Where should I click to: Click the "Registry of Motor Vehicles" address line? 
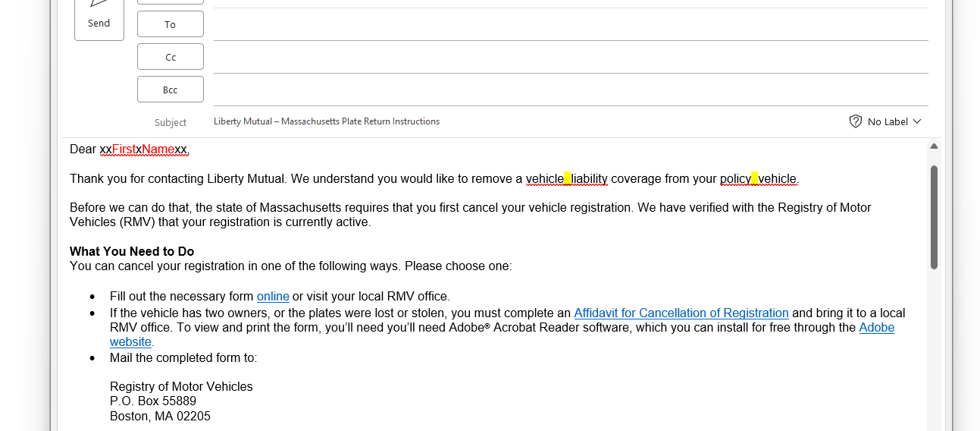tap(181, 387)
